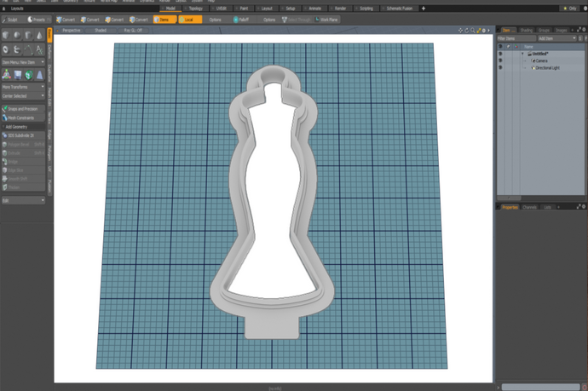The width and height of the screenshot is (588, 391).
Task: Open the Center Selected dropdown
Action: [23, 96]
